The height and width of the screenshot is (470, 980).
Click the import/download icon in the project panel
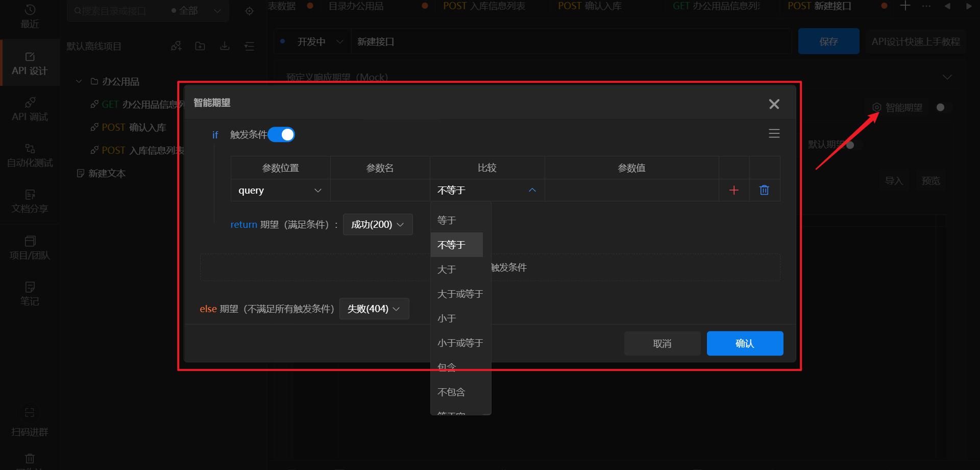tap(224, 45)
